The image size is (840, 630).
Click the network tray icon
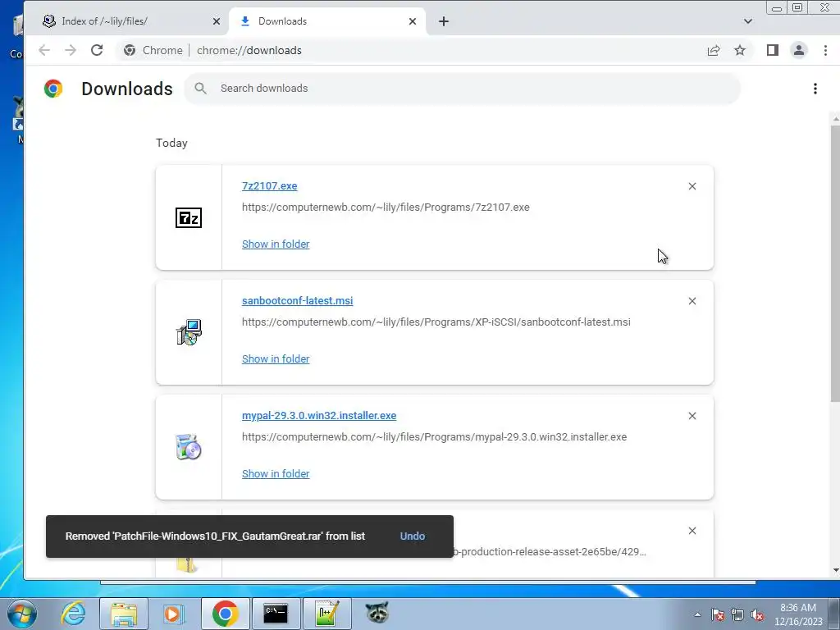click(737, 614)
